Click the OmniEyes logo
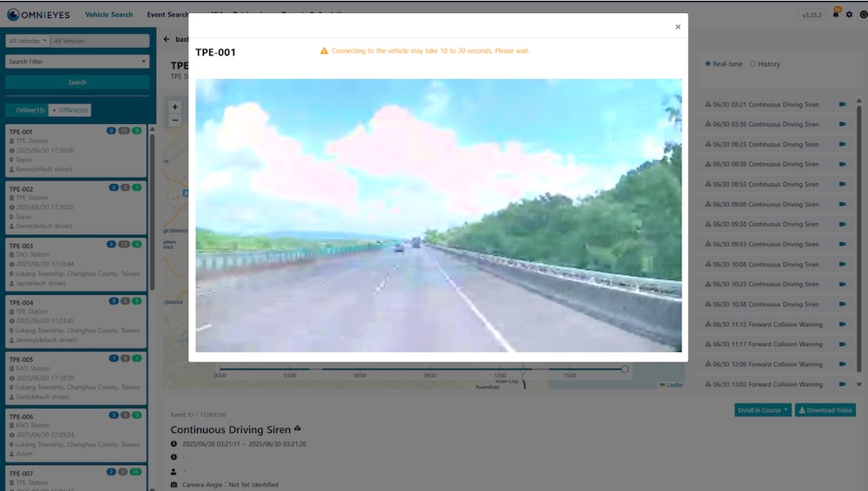868x491 pixels. point(38,15)
